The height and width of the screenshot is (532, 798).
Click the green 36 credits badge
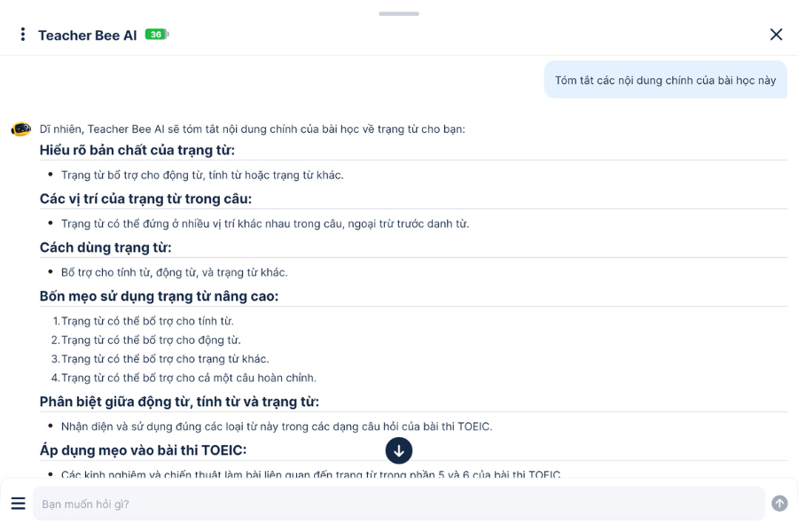157,35
